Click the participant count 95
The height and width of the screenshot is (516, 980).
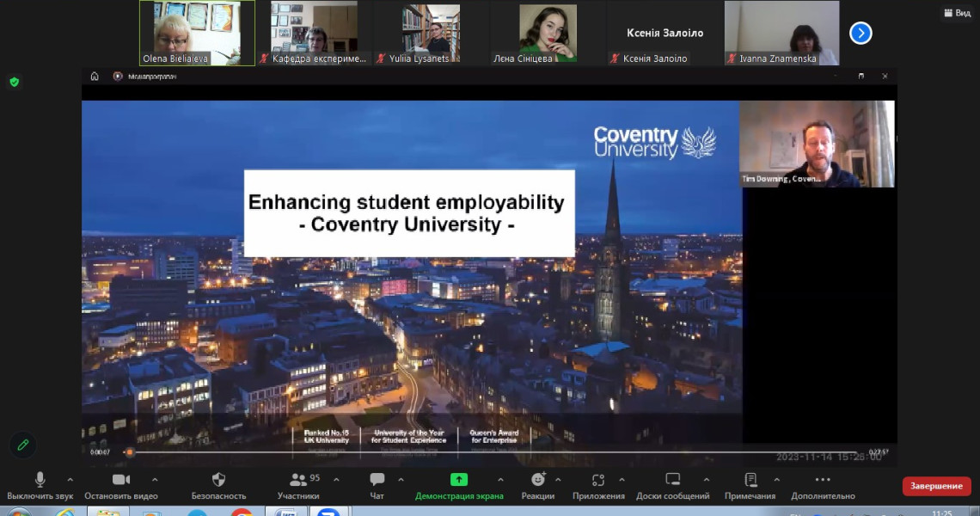tap(315, 478)
